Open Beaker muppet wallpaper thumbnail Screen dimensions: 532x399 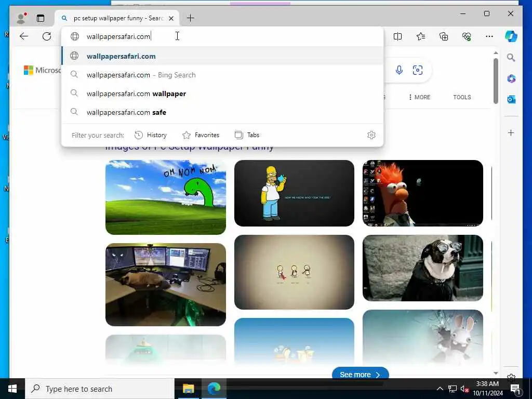click(x=423, y=193)
